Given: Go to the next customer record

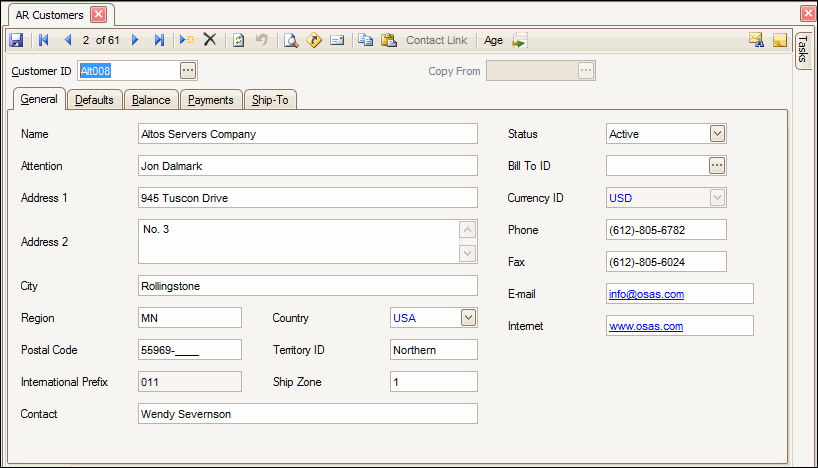Looking at the screenshot, I should 135,40.
